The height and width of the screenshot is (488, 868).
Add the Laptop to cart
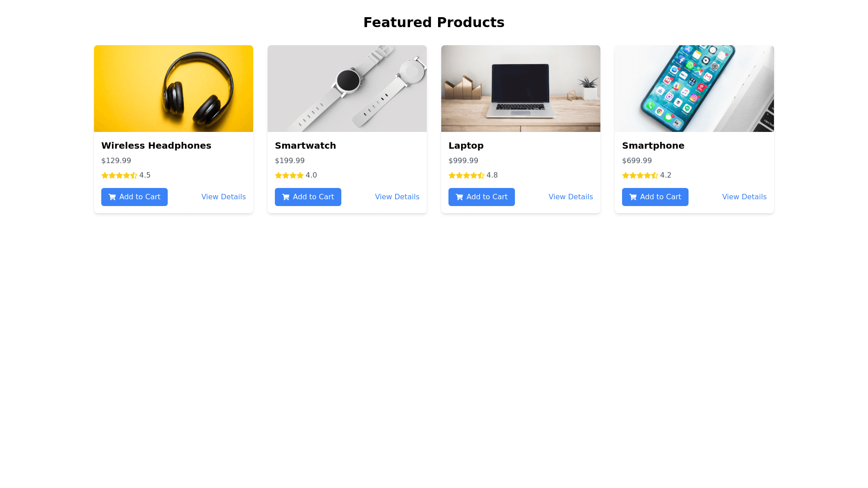[x=481, y=197]
